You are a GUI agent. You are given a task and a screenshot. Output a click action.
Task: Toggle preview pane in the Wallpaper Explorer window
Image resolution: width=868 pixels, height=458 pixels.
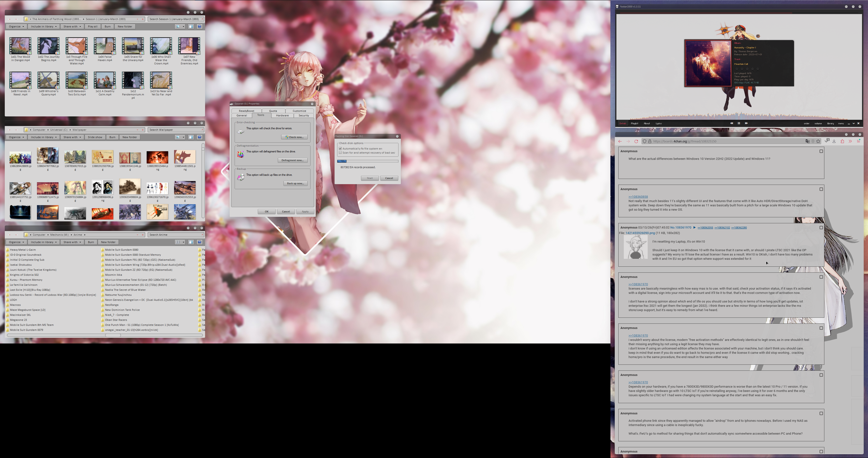[191, 137]
